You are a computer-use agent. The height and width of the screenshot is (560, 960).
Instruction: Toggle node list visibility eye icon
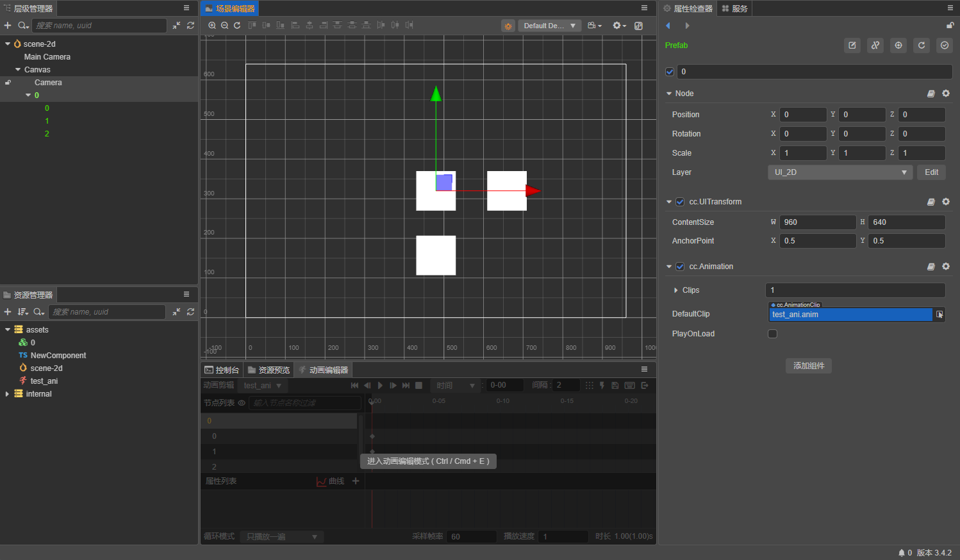[x=242, y=403]
